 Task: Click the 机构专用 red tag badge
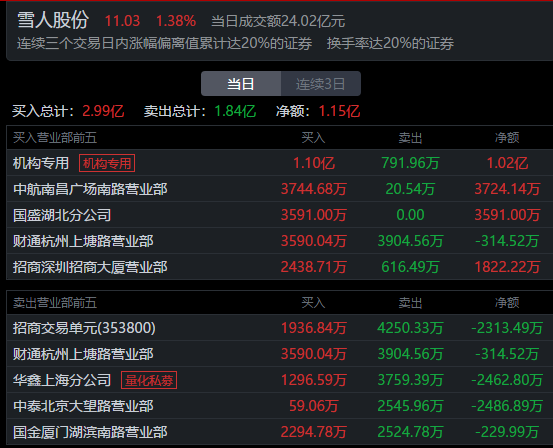[x=107, y=163]
